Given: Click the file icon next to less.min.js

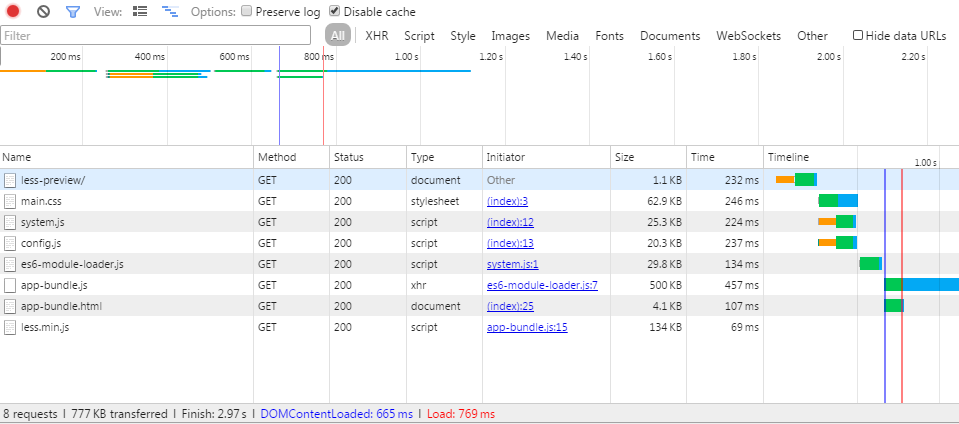Looking at the screenshot, I should (10, 327).
